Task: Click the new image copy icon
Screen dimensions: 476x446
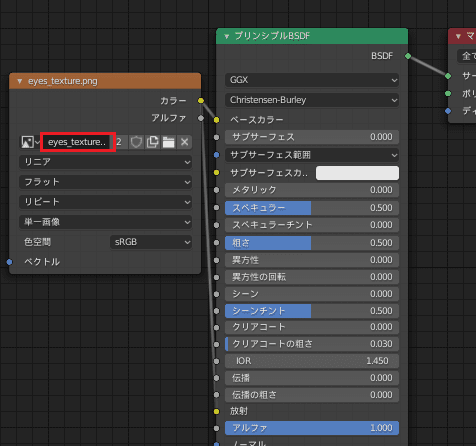Action: 152,142
